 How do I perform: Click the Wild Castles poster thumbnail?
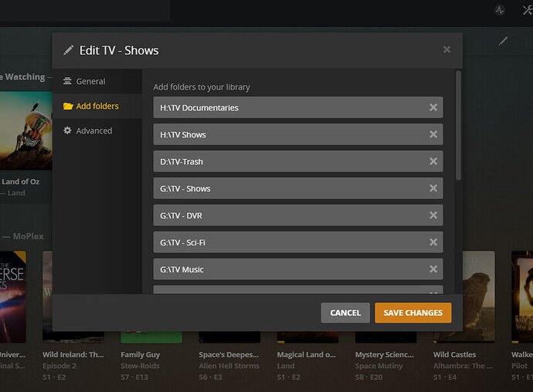[x=478, y=296]
